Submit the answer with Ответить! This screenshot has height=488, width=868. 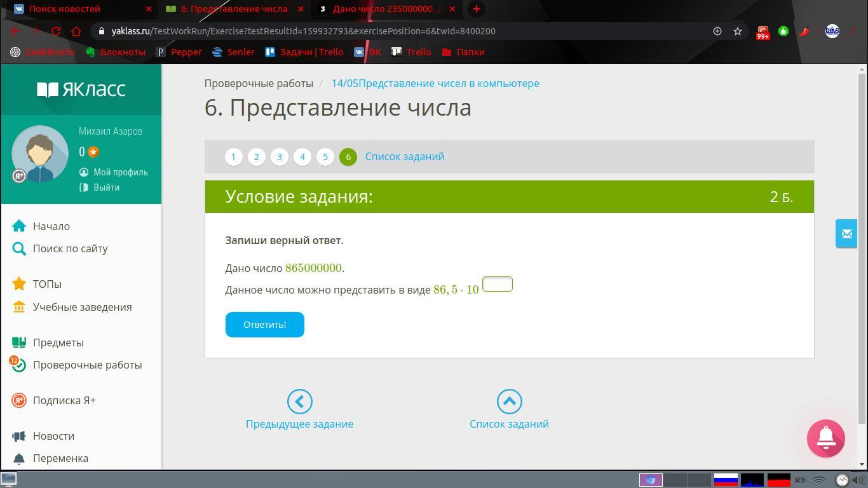[x=265, y=325]
